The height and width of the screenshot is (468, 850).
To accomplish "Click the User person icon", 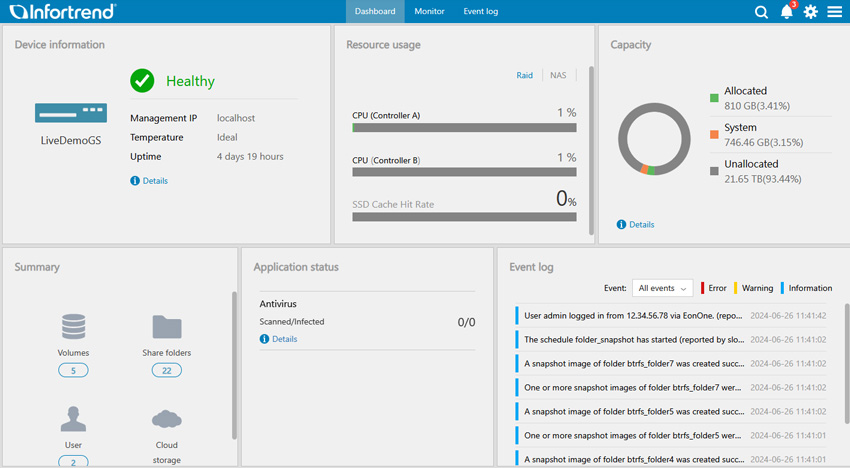I will tap(73, 419).
